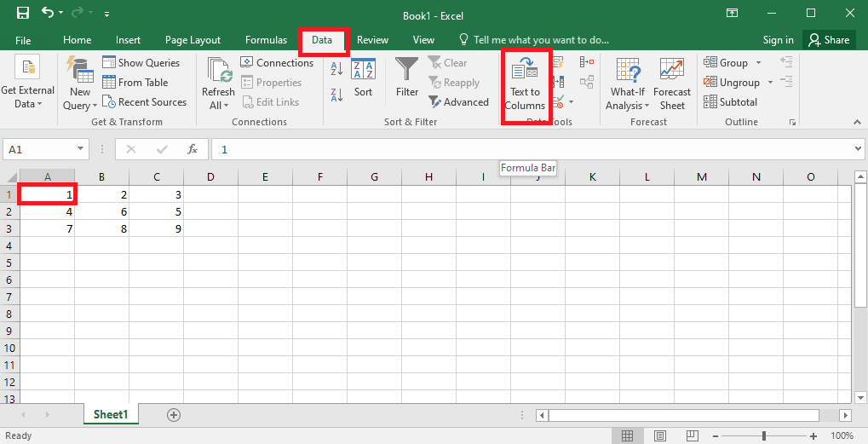
Task: Click the Share button
Action: 829,40
